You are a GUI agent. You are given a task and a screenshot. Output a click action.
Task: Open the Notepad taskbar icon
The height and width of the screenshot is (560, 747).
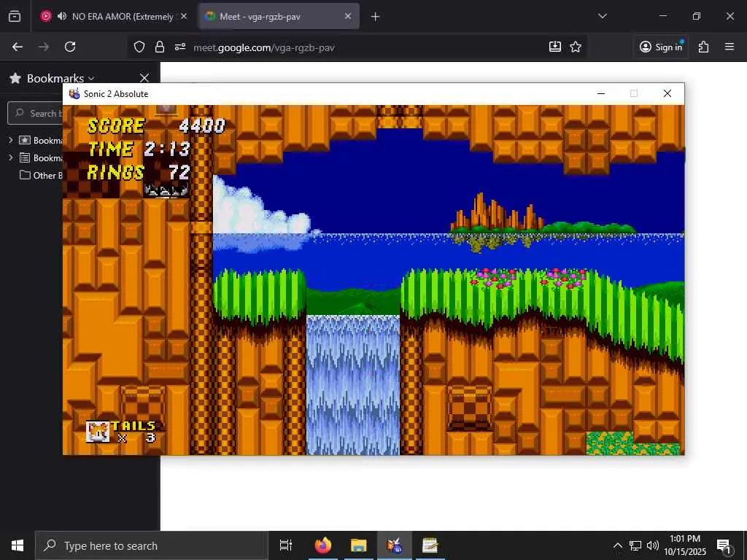430,545
